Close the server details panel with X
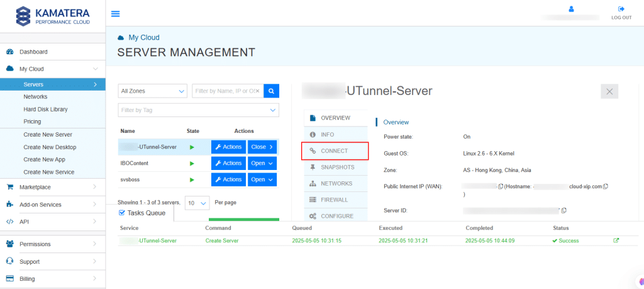Screen dimensions: 644x289 (609, 92)
